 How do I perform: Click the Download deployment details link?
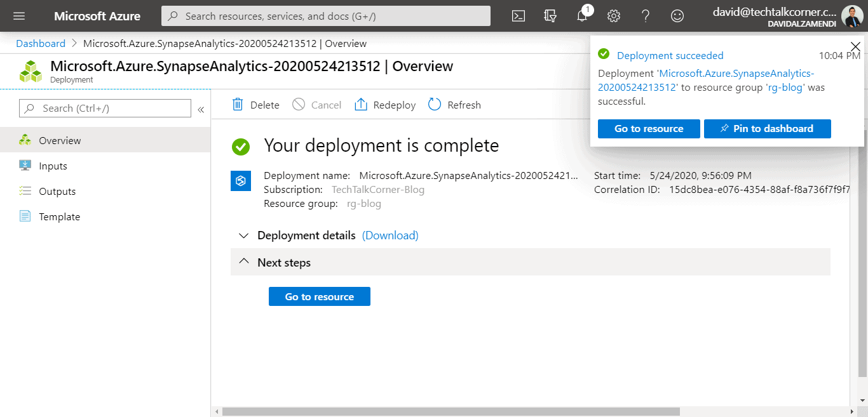(x=390, y=235)
